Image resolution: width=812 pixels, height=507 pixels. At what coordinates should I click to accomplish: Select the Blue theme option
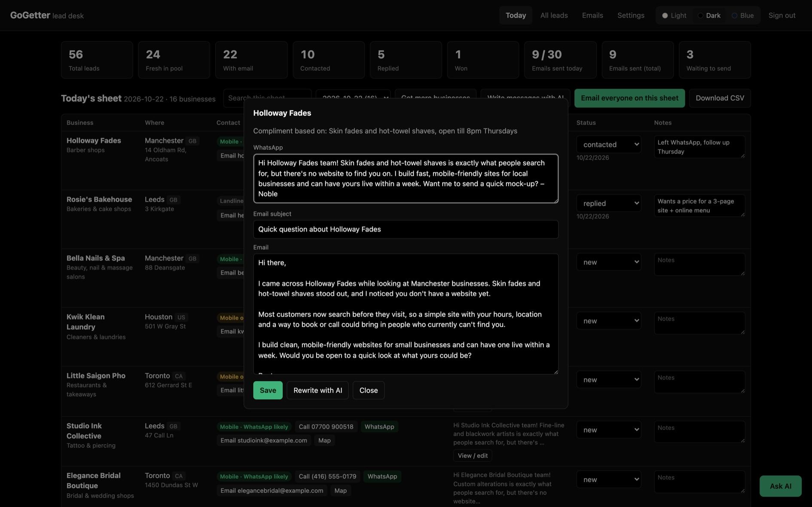(x=742, y=15)
